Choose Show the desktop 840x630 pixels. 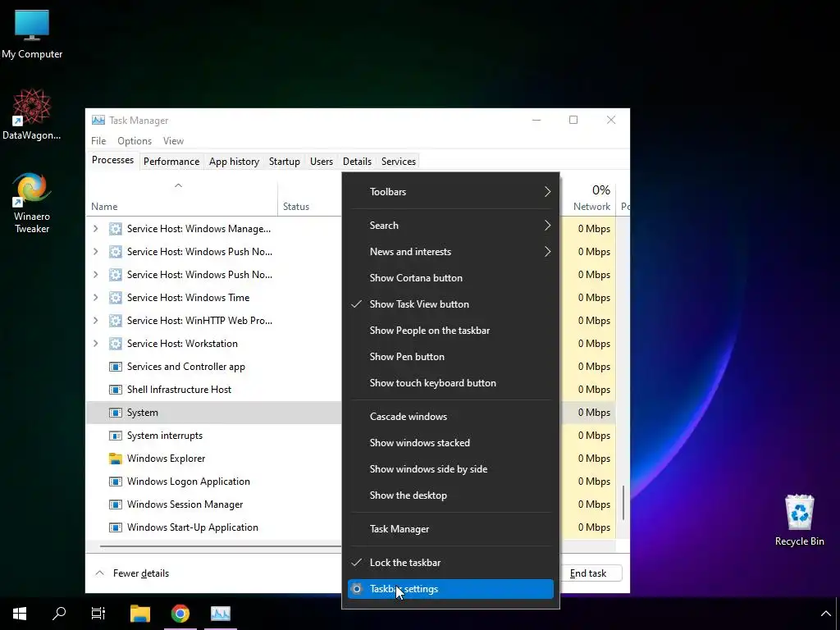pyautogui.click(x=450, y=495)
